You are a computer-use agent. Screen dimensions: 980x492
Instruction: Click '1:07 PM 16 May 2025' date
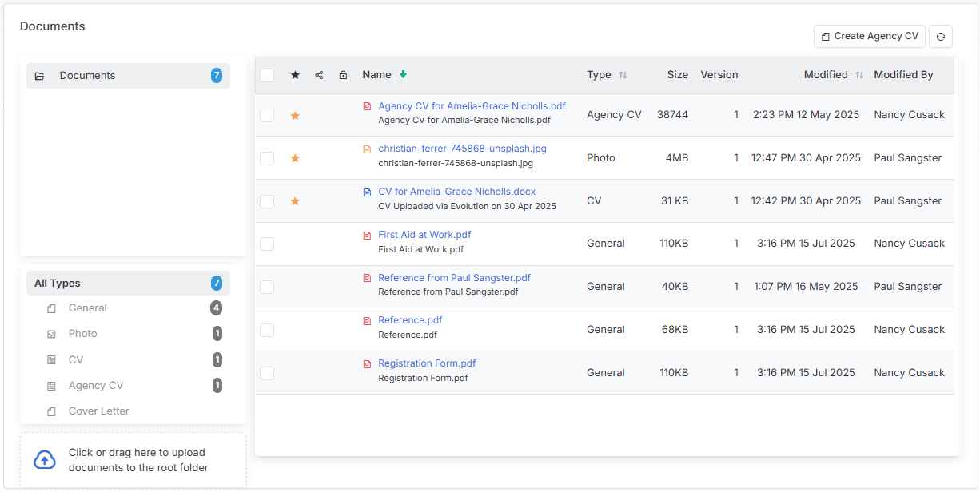tap(806, 287)
